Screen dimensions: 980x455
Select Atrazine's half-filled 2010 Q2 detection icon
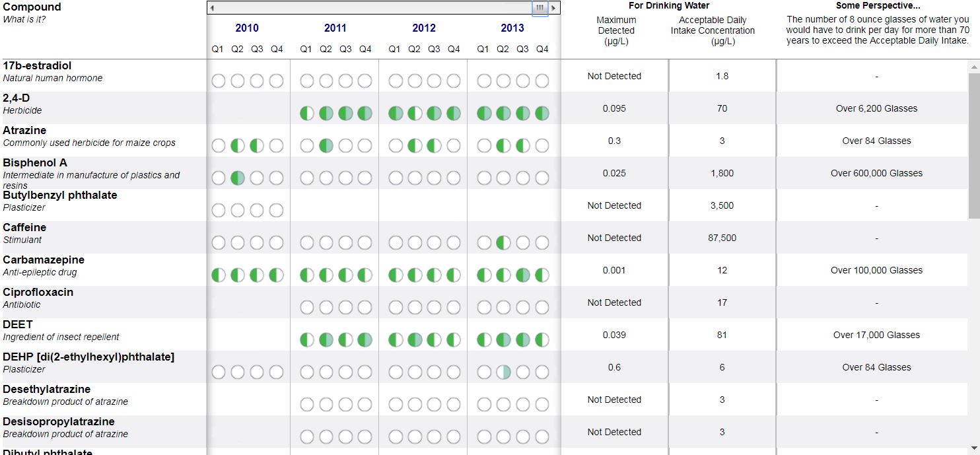point(238,145)
